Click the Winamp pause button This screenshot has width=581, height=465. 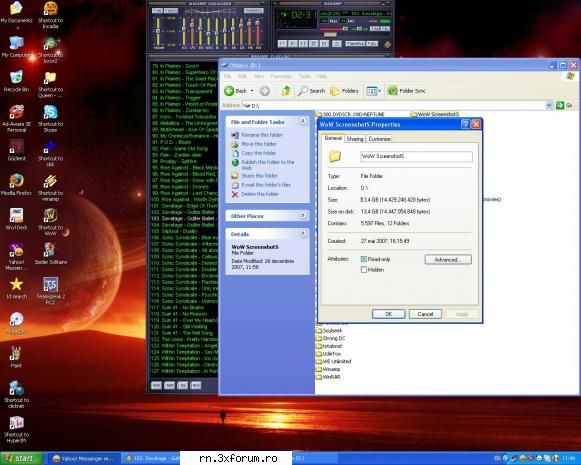(x=303, y=44)
